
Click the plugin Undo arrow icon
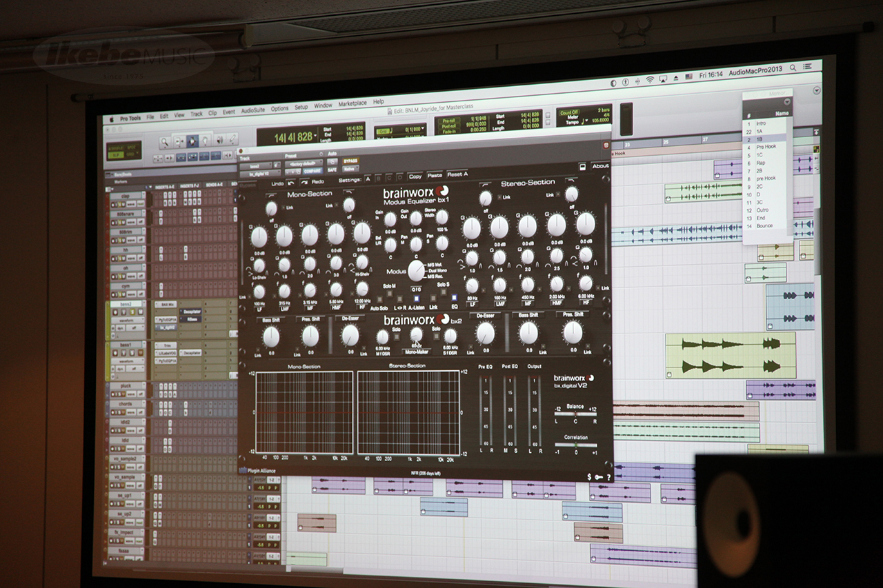pyautogui.click(x=291, y=183)
